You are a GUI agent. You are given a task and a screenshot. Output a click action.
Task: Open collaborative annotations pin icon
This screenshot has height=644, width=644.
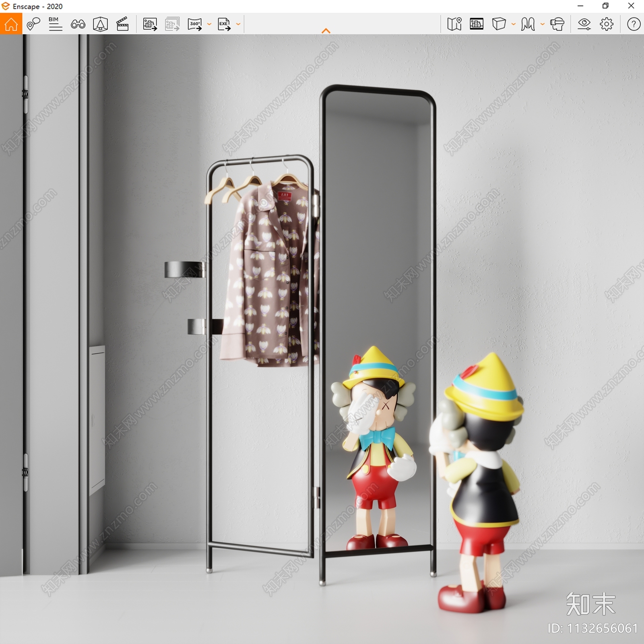33,24
